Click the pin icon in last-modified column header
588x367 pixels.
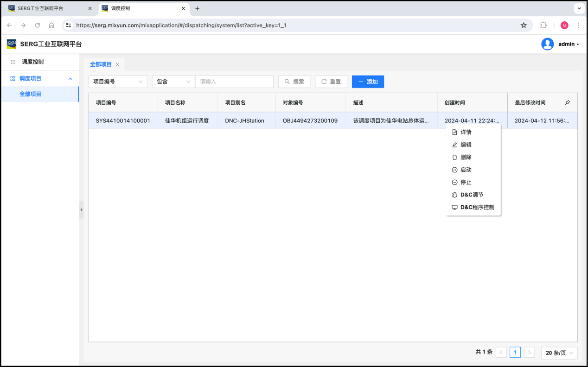click(567, 102)
